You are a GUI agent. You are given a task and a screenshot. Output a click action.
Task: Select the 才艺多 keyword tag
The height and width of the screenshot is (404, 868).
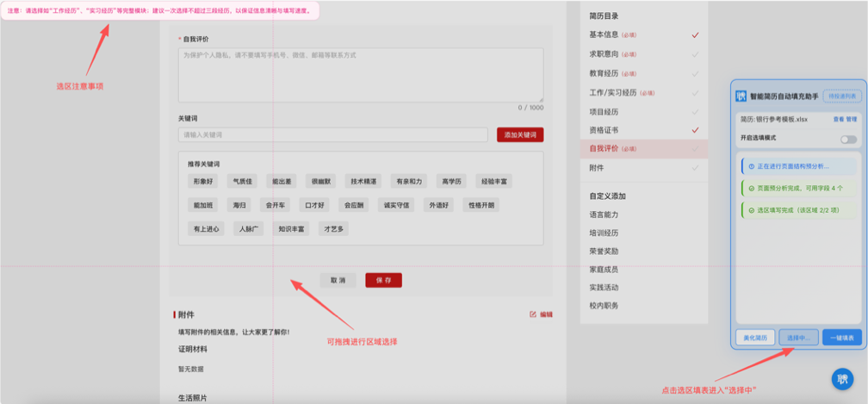click(333, 229)
